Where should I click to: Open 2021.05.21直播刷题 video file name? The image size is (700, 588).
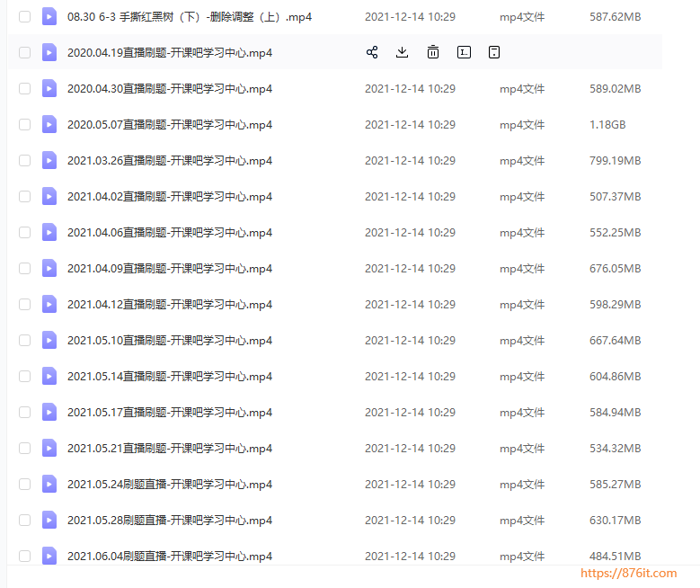170,449
